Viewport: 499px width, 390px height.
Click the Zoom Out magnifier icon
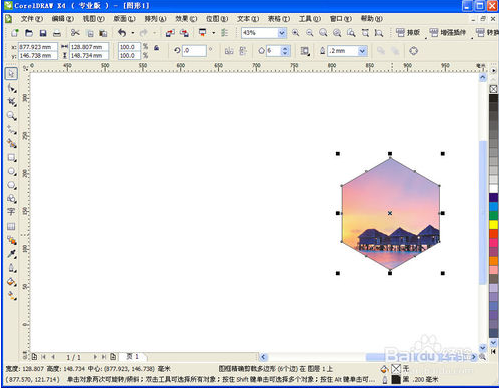[x=310, y=33]
